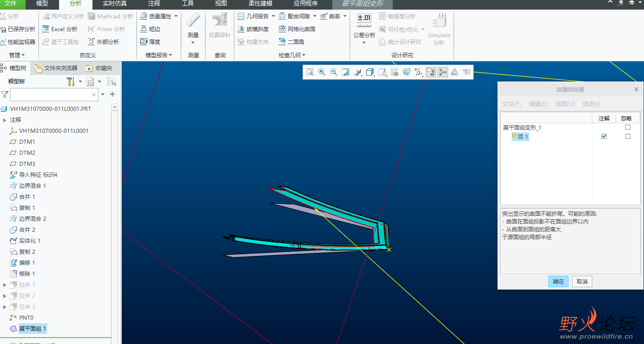Switch to the Flexible Modeling (柔性建模) tab
This screenshot has height=344, width=644.
tap(260, 4)
